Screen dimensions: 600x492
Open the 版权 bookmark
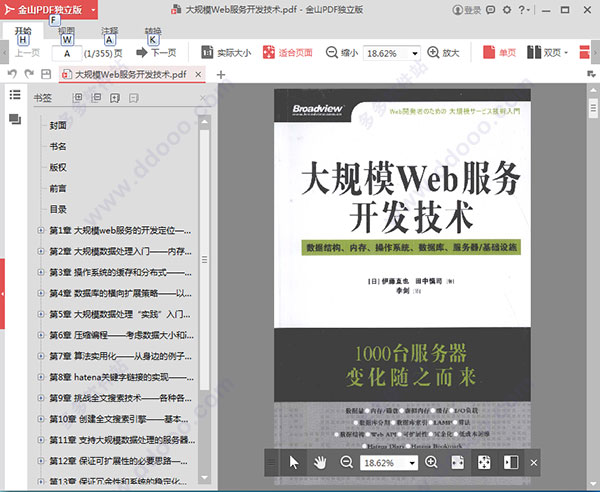(x=58, y=167)
